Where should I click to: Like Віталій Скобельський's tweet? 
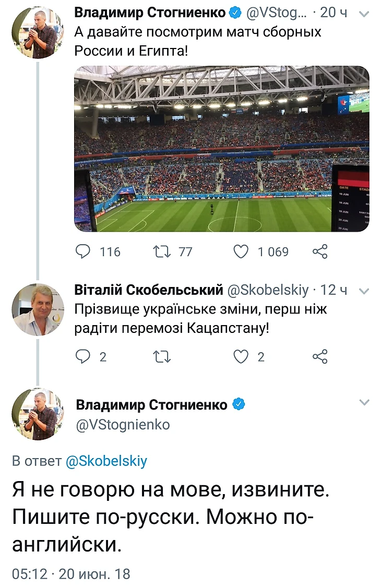pos(241,357)
